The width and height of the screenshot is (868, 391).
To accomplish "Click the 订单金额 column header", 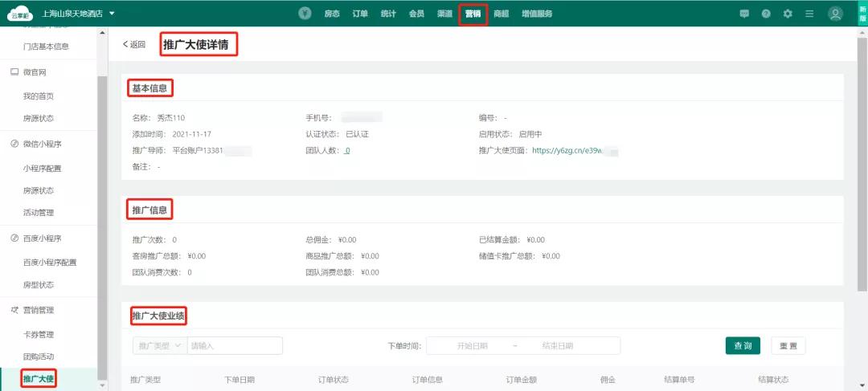I will tap(522, 380).
